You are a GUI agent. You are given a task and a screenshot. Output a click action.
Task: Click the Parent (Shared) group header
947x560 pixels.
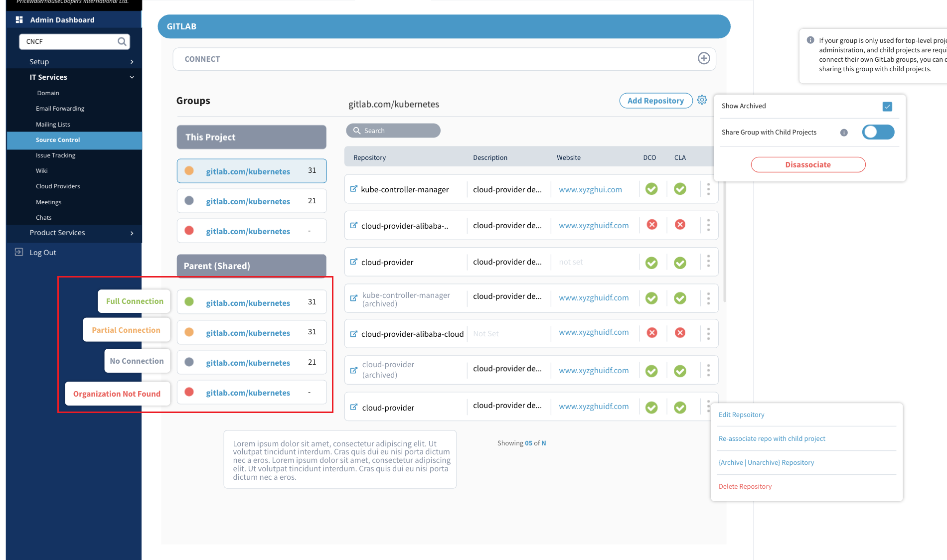(x=252, y=266)
